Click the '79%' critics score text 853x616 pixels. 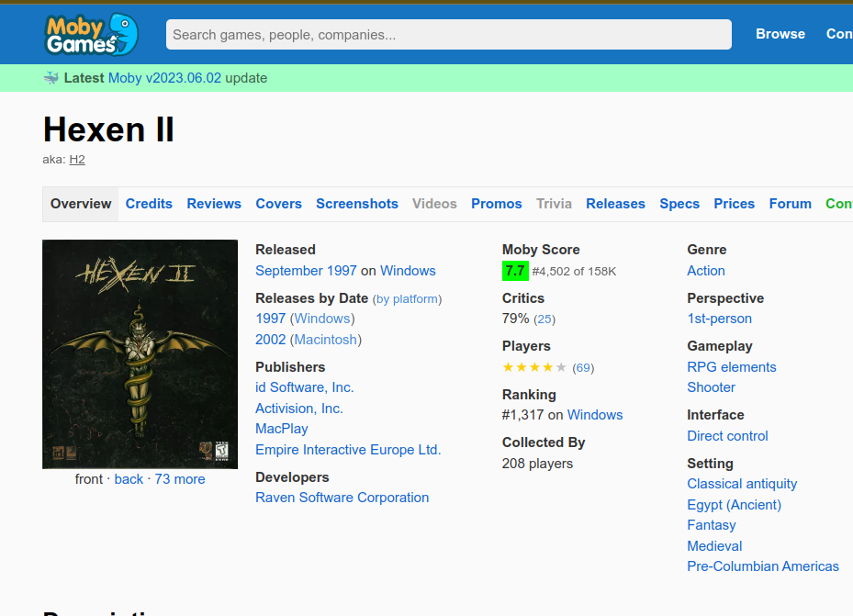(515, 319)
